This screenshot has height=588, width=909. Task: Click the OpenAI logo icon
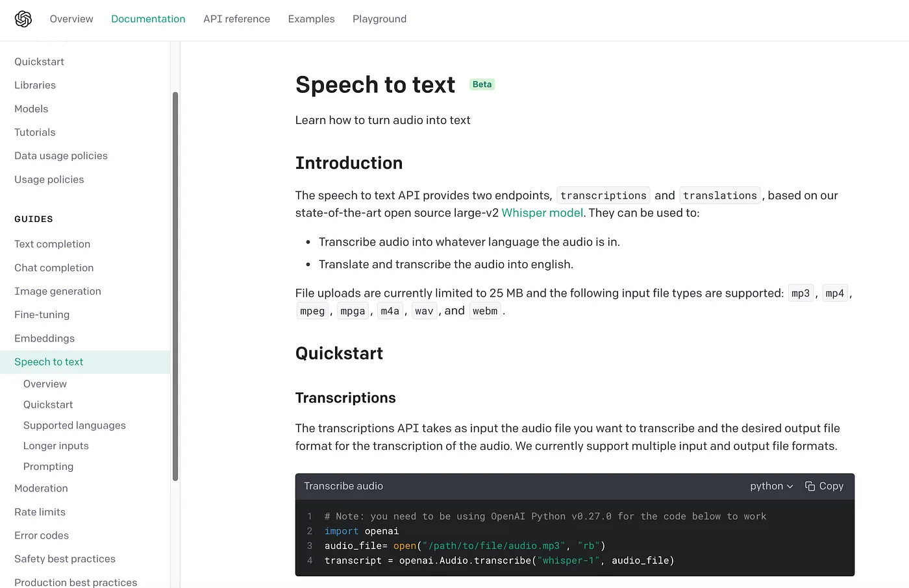(x=23, y=19)
